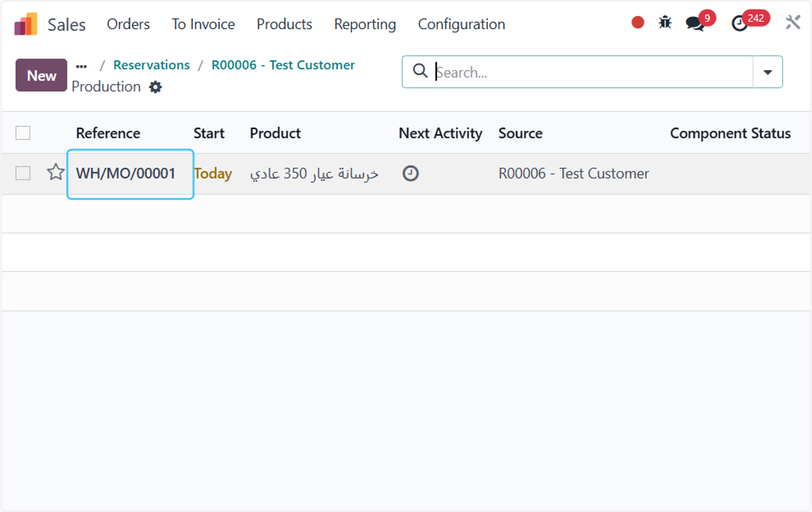Image resolution: width=812 pixels, height=512 pixels.
Task: Click the Production view title
Action: tap(106, 87)
